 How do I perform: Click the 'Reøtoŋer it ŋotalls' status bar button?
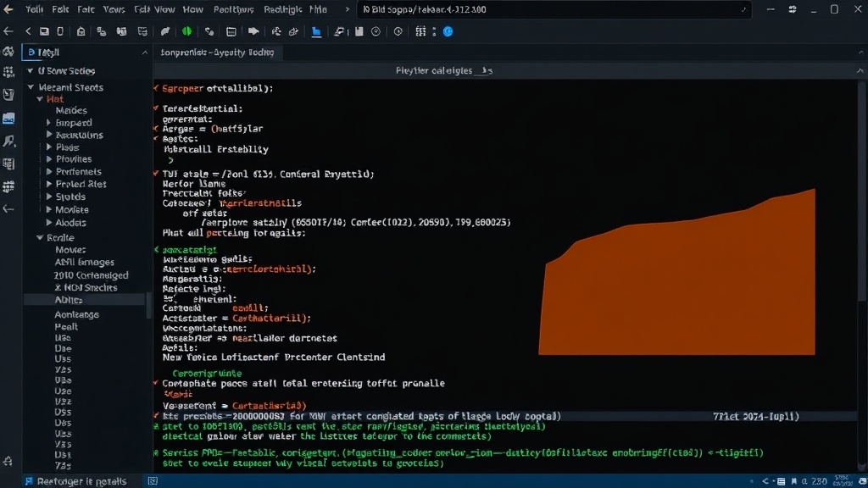click(75, 481)
